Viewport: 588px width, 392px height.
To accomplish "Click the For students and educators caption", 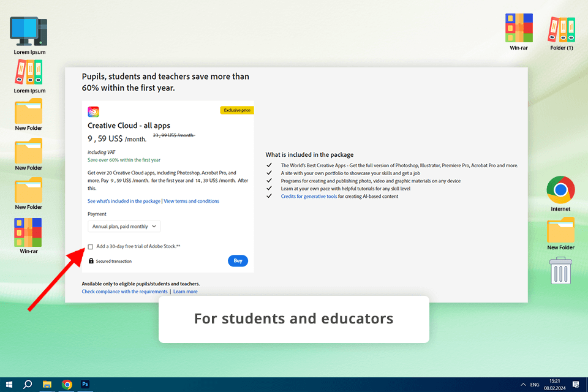I will click(293, 318).
